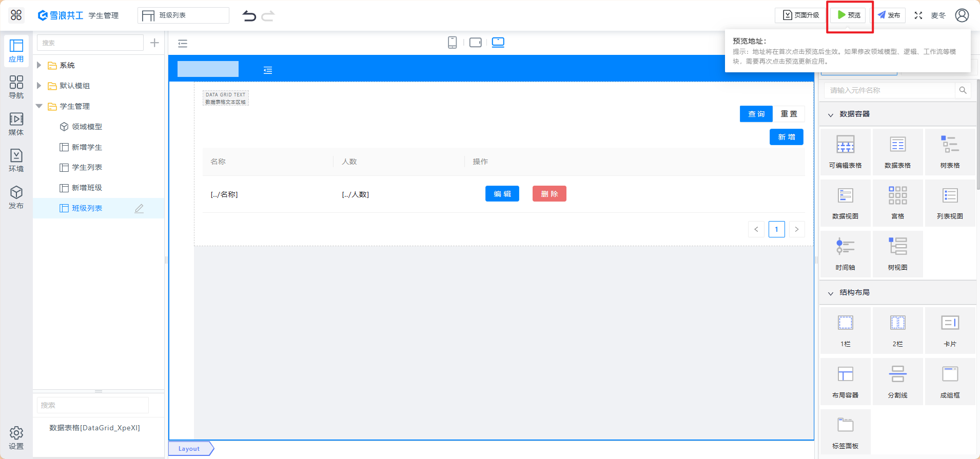Toggle the outline collapse icon above canvas

tap(183, 44)
